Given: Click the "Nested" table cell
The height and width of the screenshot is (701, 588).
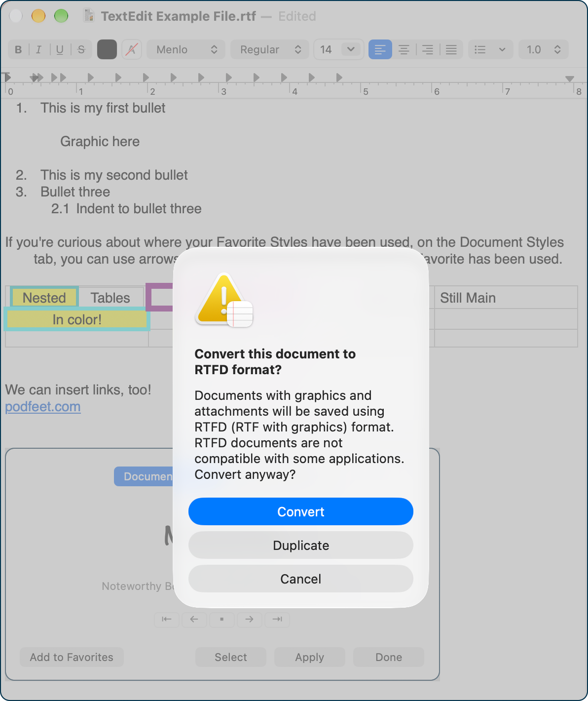Looking at the screenshot, I should click(44, 298).
